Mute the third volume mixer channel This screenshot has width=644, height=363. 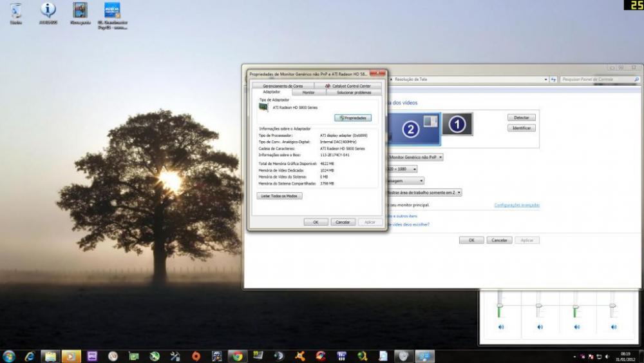[576, 327]
